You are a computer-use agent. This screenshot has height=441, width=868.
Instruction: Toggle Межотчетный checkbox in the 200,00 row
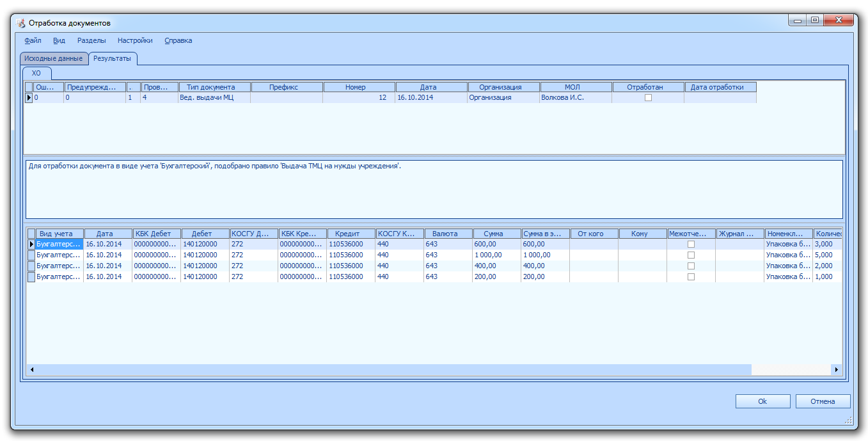(691, 277)
